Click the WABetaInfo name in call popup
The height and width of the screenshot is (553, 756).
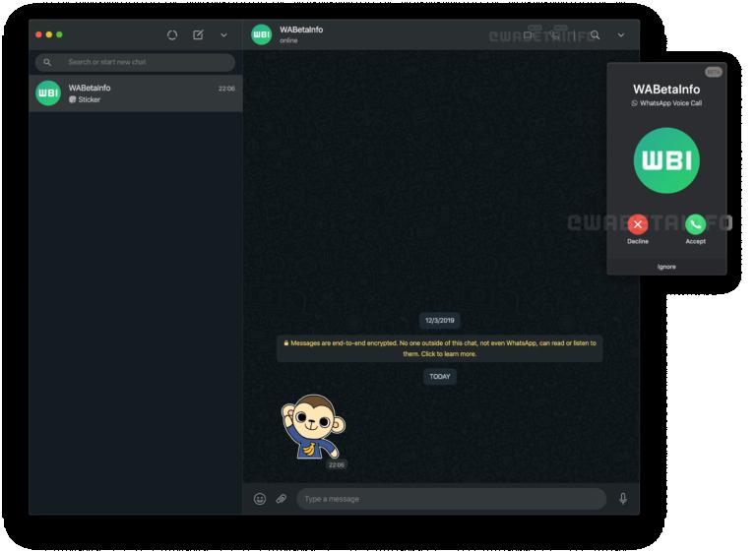[666, 90]
